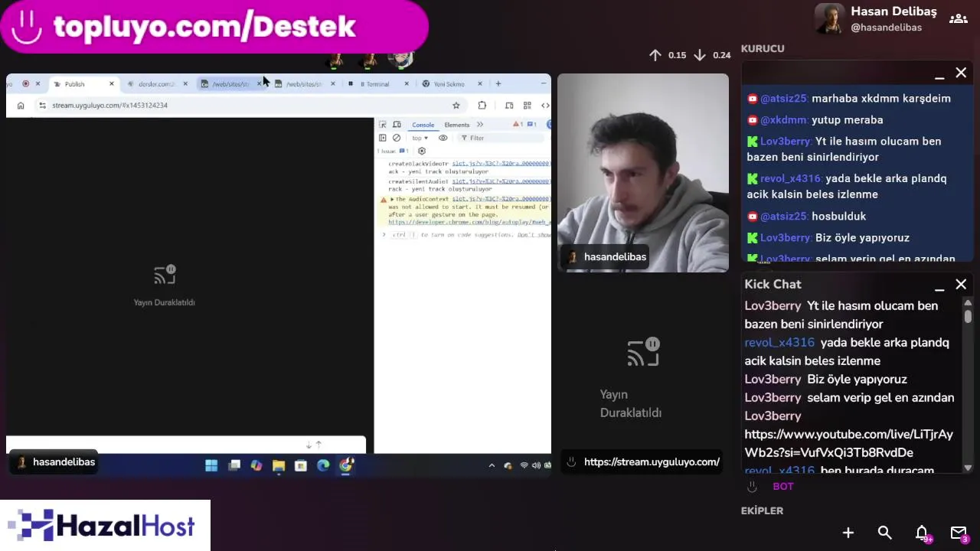Image resolution: width=980 pixels, height=551 pixels.
Task: Click the EKİPLER section heading
Action: pyautogui.click(x=762, y=510)
